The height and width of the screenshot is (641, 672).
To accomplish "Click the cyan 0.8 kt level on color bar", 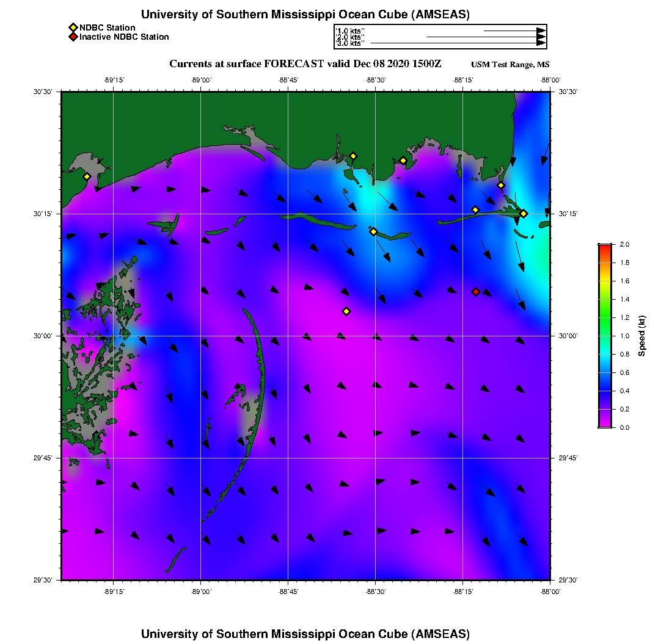I will pyautogui.click(x=605, y=354).
